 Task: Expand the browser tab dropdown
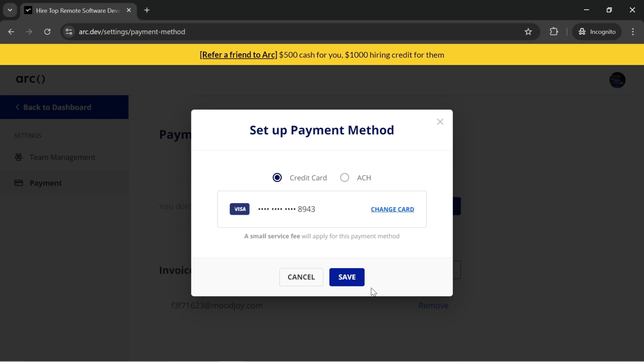coord(10,10)
